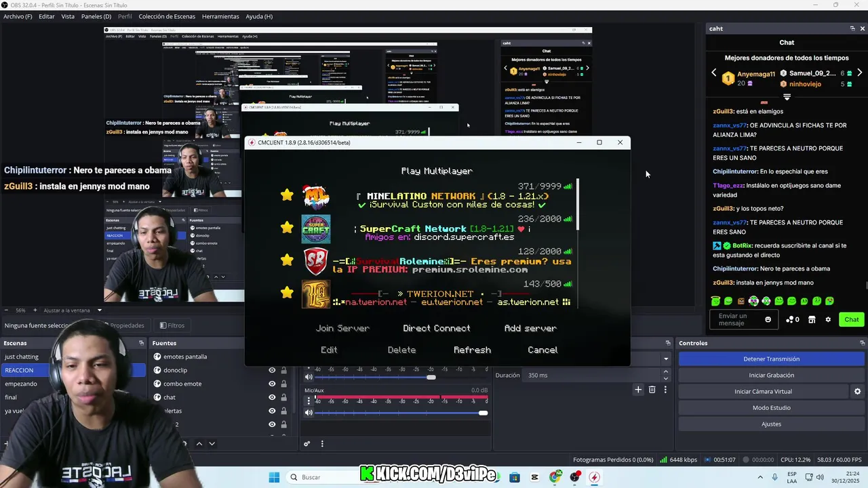Click Add server in CMClient
The image size is (868, 488).
530,328
